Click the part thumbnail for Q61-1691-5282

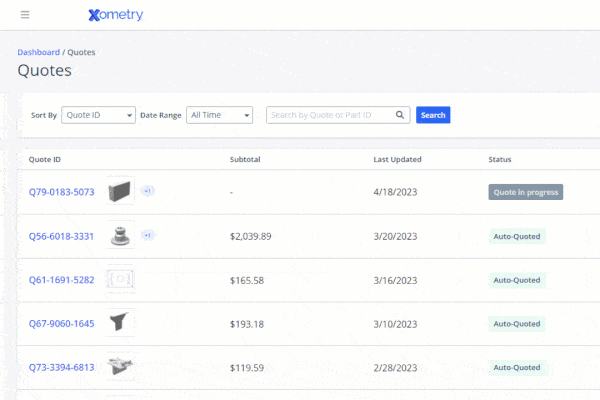coord(121,280)
